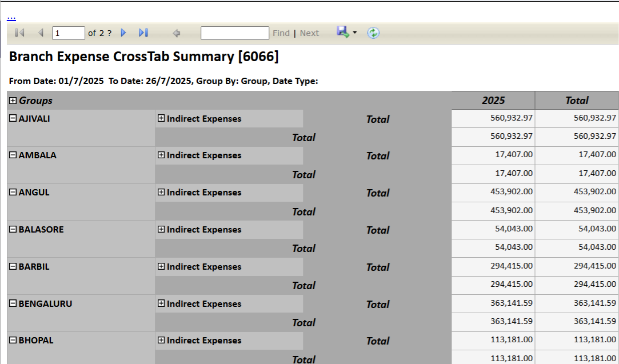Click the next page arrow
Viewport: 619px width, 364px height.
123,33
